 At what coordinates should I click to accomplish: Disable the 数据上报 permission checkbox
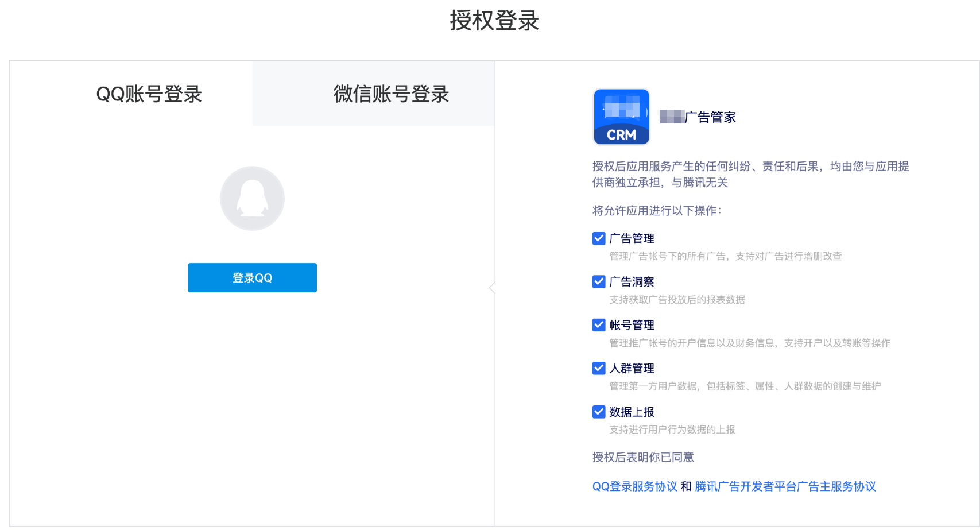[x=599, y=412]
